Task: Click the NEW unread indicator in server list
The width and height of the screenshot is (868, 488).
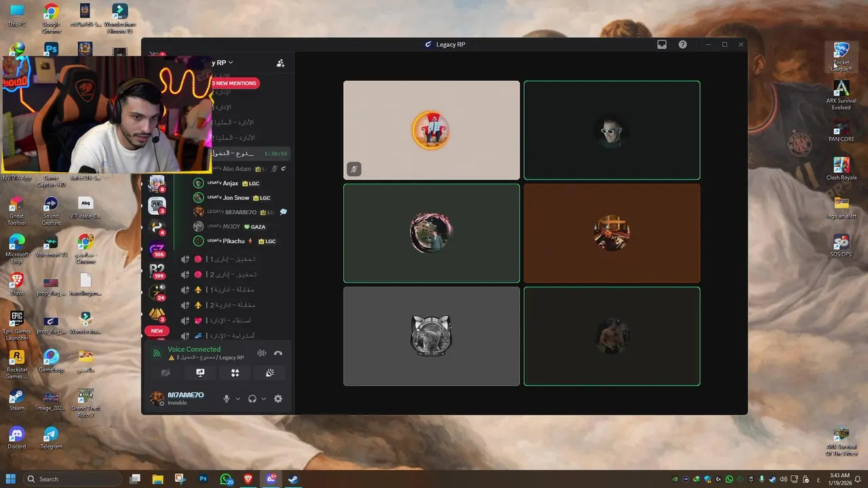Action: [x=157, y=331]
